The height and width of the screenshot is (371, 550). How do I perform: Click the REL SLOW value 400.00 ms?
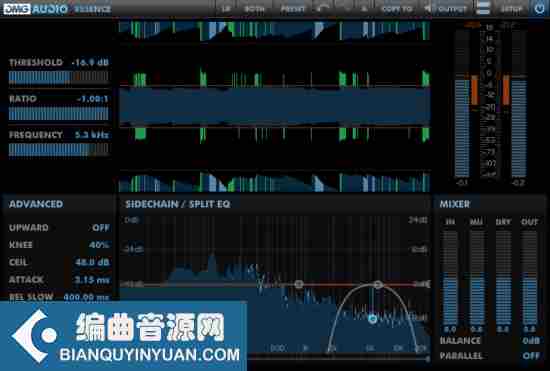[x=87, y=297]
